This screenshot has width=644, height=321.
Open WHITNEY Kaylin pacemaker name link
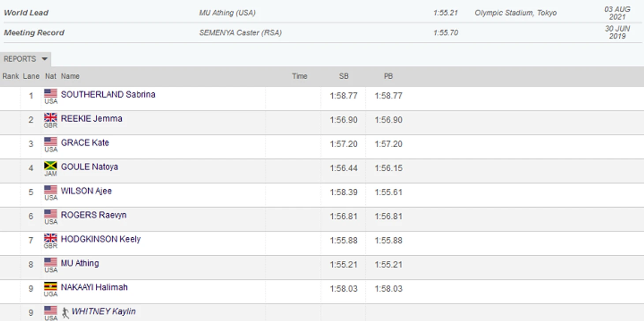pos(104,311)
